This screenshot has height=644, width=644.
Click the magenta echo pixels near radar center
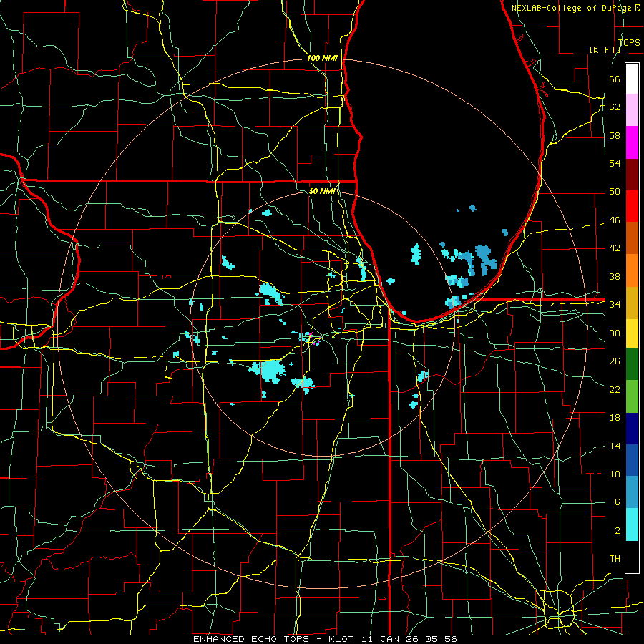coord(316,339)
